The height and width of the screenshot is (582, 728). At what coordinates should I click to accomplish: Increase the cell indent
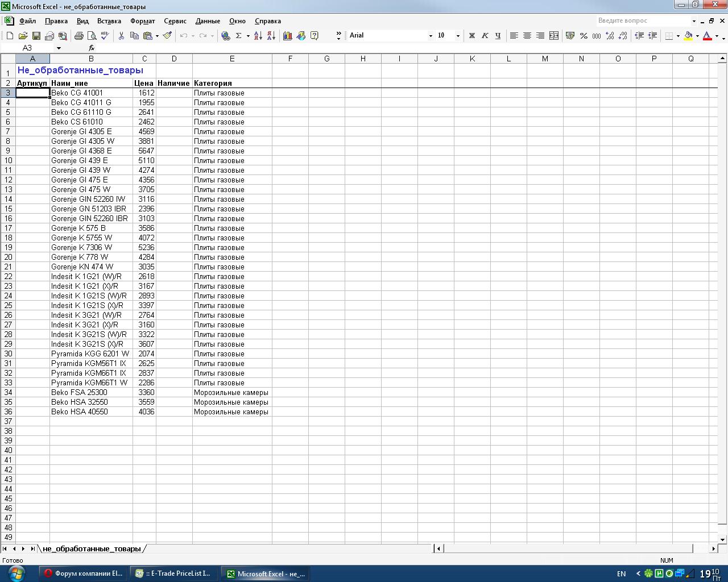pos(652,36)
